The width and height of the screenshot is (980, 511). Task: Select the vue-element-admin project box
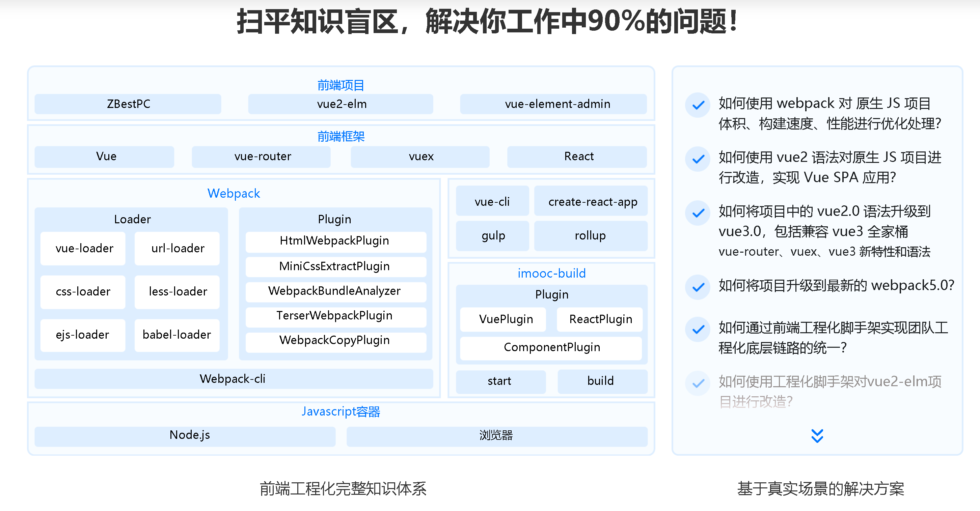coord(553,104)
